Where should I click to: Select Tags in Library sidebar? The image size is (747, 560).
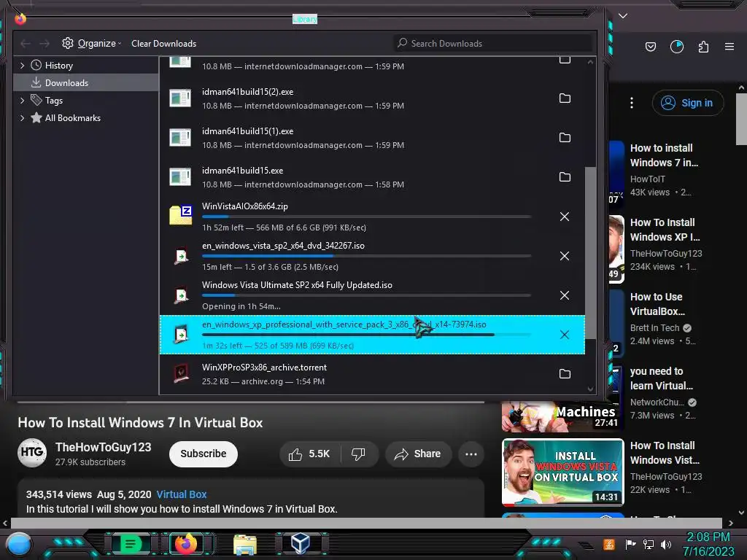click(53, 101)
